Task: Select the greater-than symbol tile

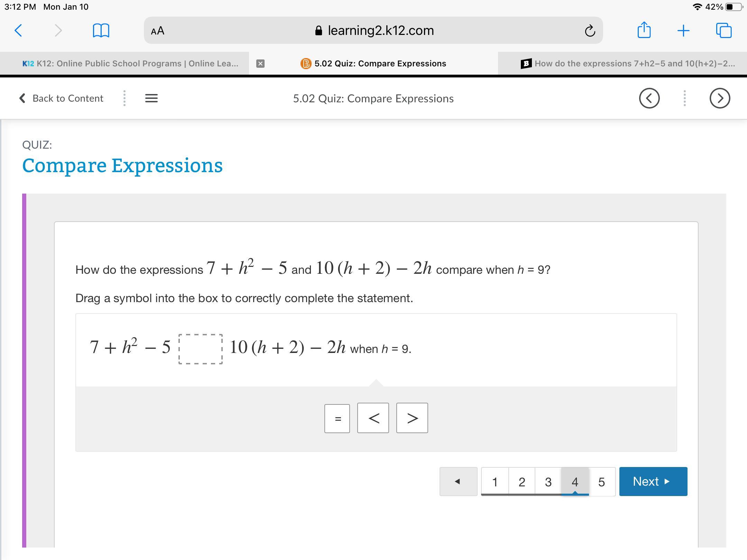Action: [412, 418]
